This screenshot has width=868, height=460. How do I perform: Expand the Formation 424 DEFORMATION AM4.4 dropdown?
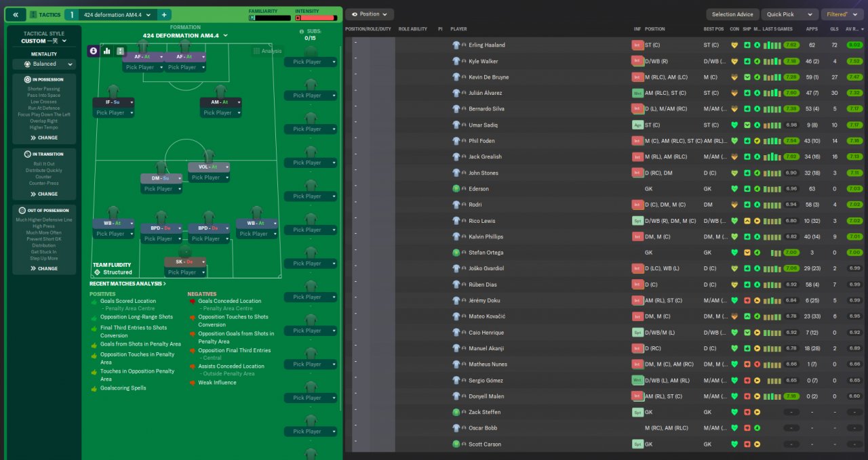point(185,35)
